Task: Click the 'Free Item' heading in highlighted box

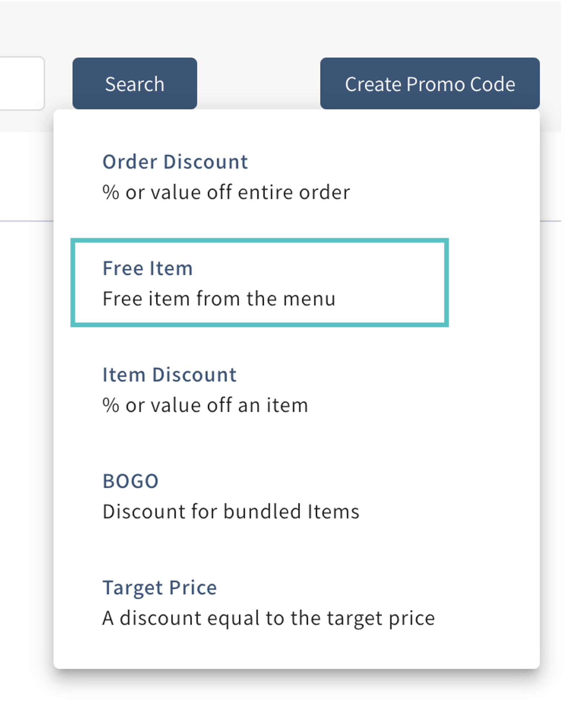Action: coord(147,268)
